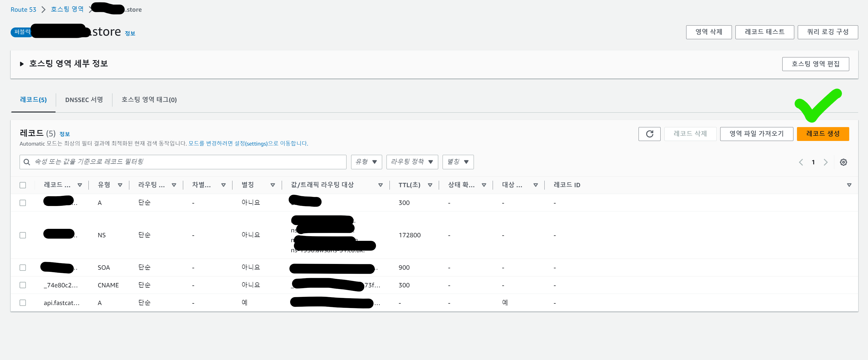Check the select-all records checkbox
This screenshot has width=868, height=360.
(23, 185)
